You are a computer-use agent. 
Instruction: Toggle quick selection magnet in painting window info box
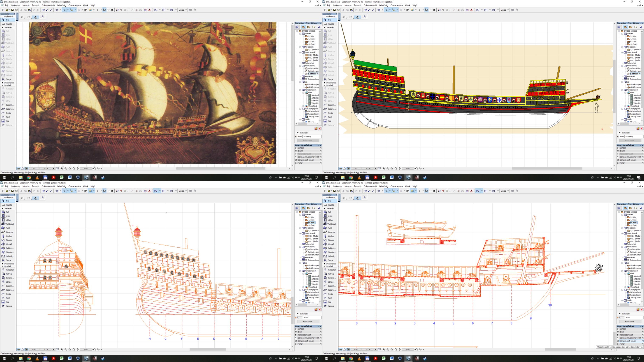[35, 17]
